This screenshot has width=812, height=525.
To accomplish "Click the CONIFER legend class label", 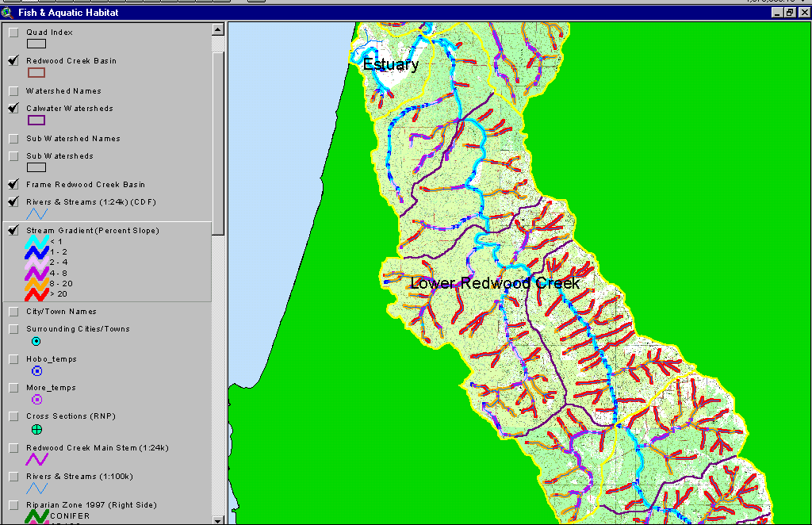I will (70, 516).
